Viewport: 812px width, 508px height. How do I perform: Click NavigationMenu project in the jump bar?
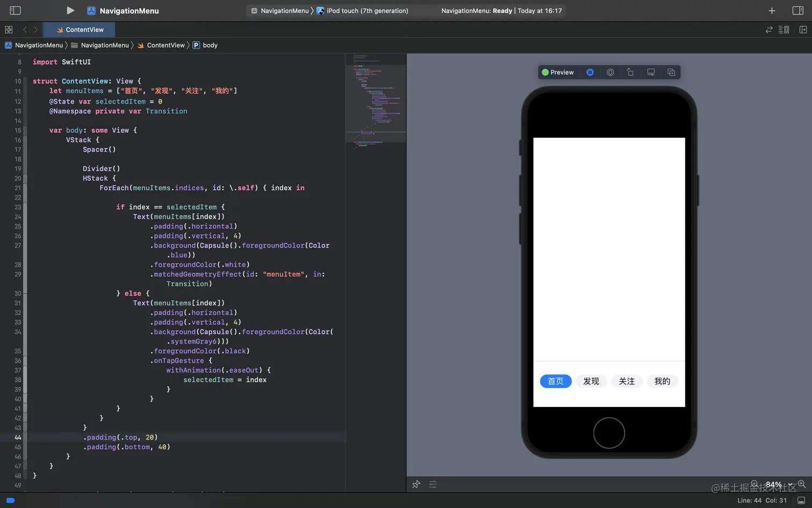[34, 45]
